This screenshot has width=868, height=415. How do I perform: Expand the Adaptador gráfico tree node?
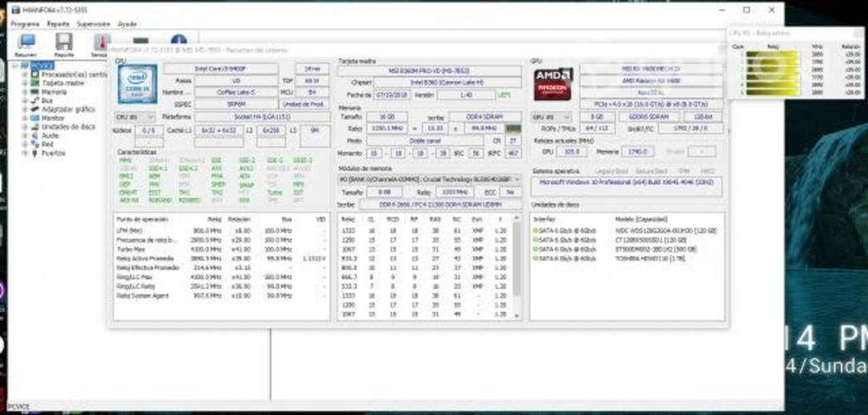(x=24, y=110)
